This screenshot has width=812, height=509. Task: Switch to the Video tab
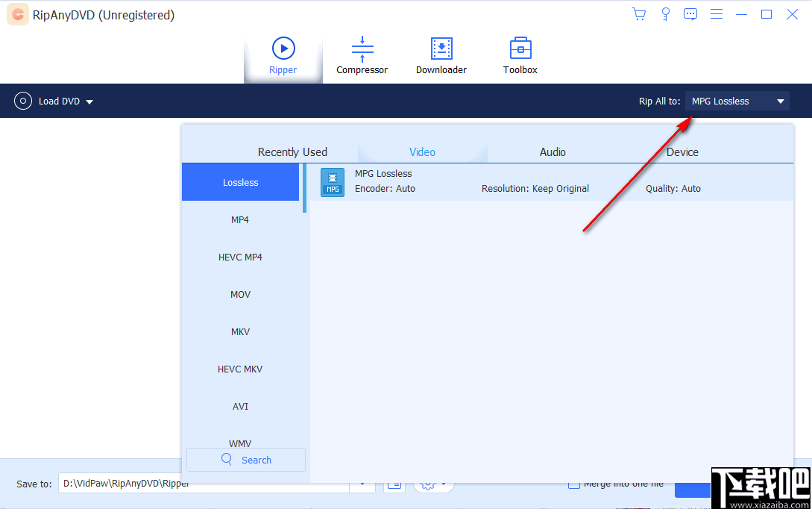pyautogui.click(x=422, y=152)
